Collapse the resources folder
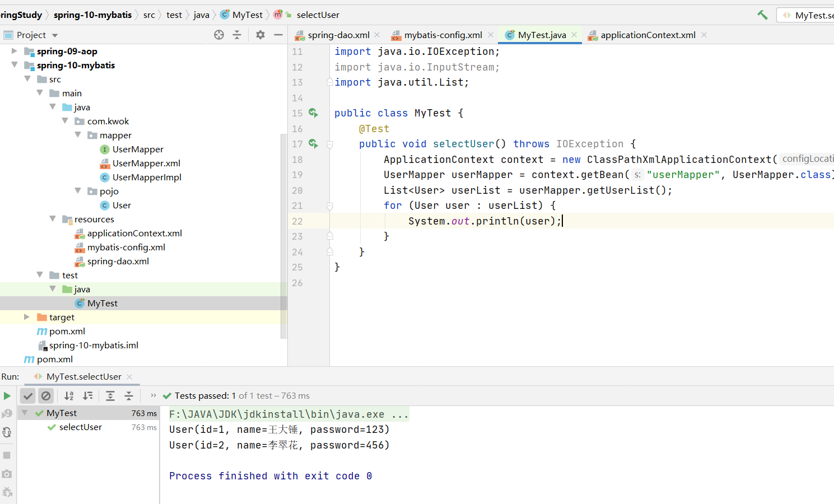834x504 pixels. point(53,219)
